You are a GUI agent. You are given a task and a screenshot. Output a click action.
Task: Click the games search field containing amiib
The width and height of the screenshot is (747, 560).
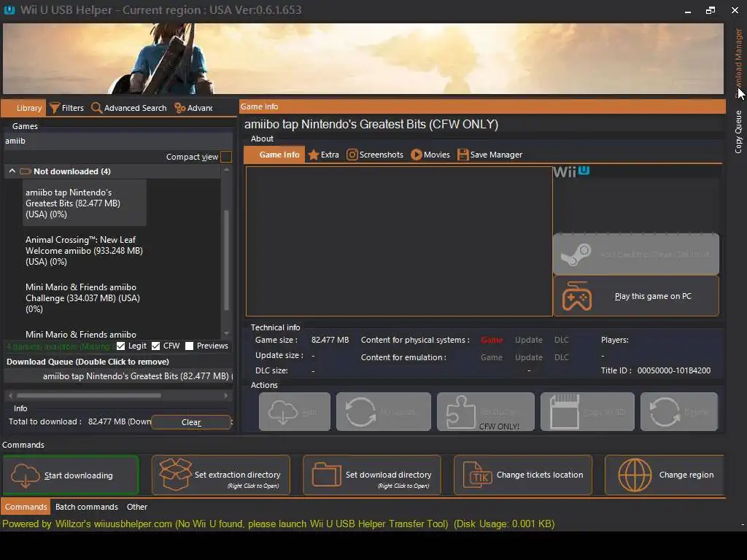click(x=117, y=141)
